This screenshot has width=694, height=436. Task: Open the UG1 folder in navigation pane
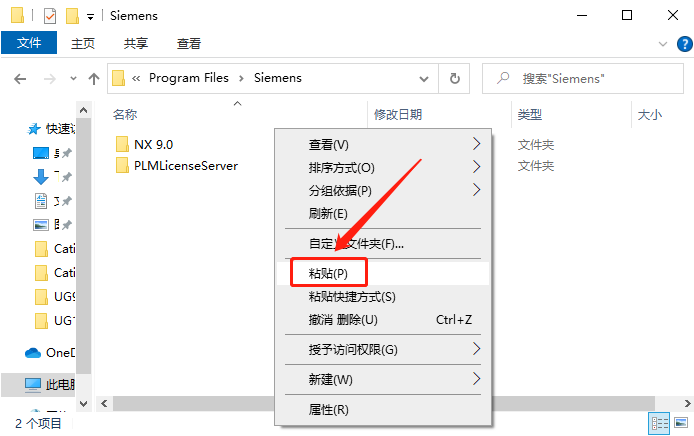point(54,320)
